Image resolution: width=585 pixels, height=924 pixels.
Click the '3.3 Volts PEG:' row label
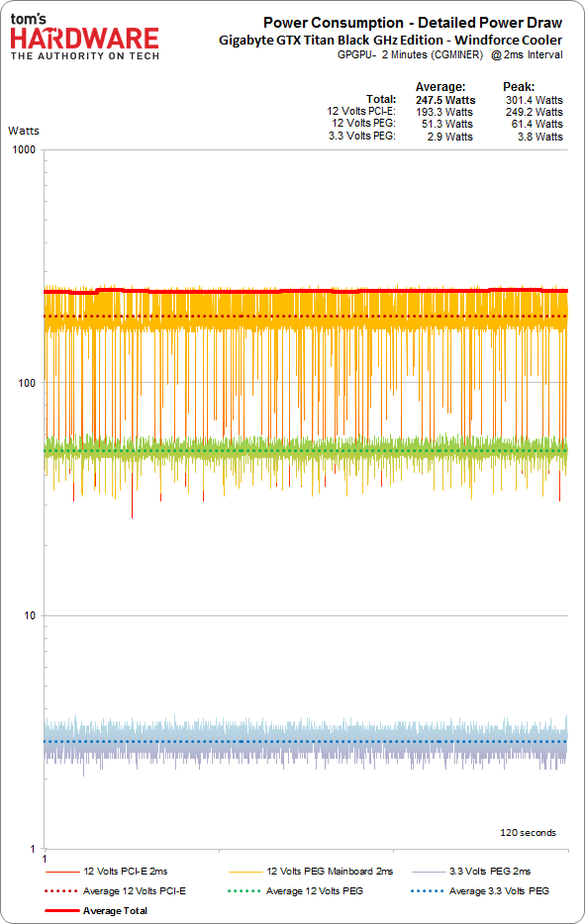(x=362, y=136)
